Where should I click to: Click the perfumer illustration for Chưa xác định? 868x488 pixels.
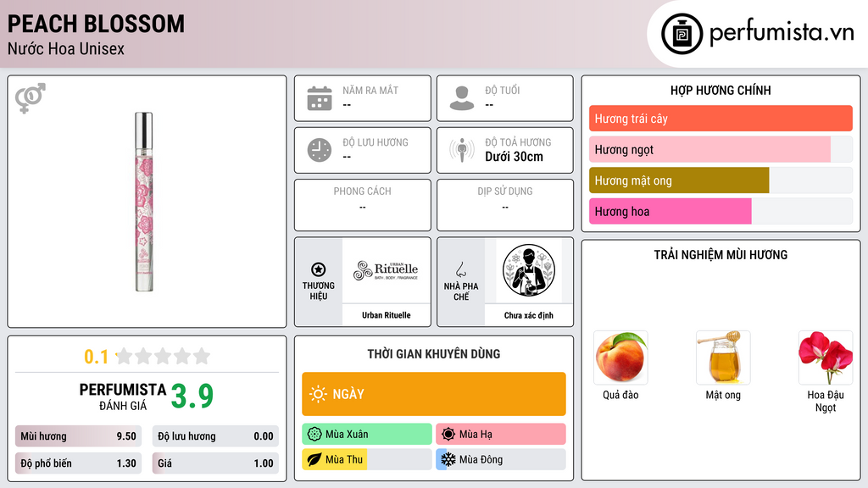529,270
